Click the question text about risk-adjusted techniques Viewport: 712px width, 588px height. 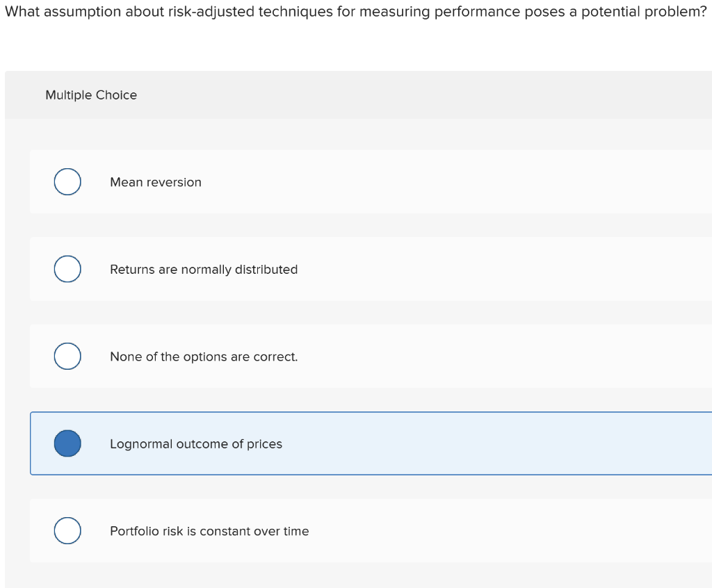coord(355,11)
